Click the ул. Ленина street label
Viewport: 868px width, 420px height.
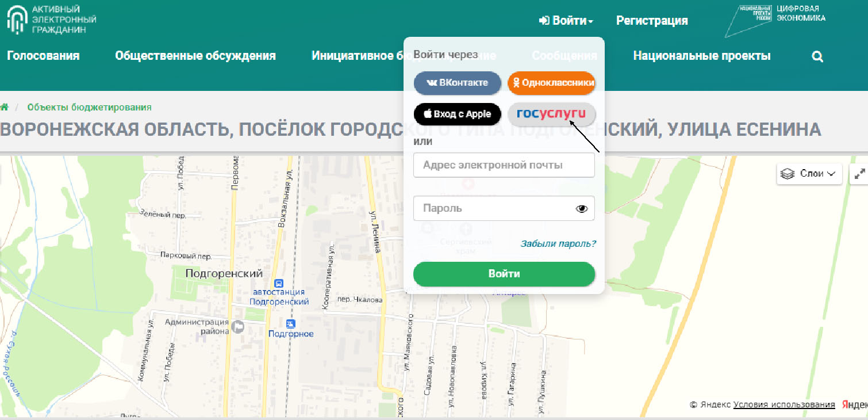click(x=376, y=232)
